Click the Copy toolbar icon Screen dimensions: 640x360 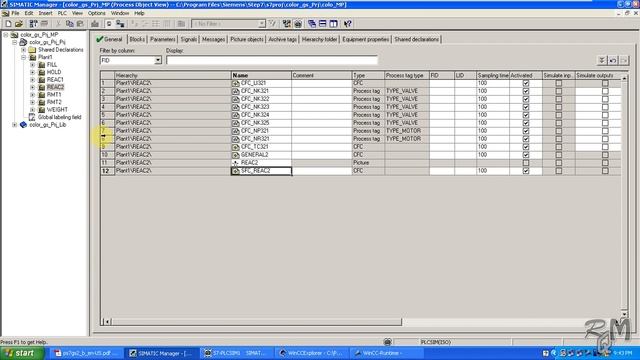point(69,24)
